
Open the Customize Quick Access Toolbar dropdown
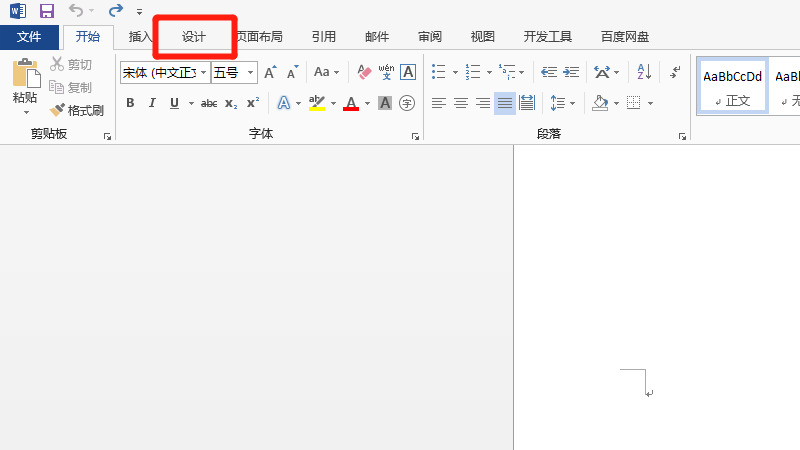coord(139,11)
